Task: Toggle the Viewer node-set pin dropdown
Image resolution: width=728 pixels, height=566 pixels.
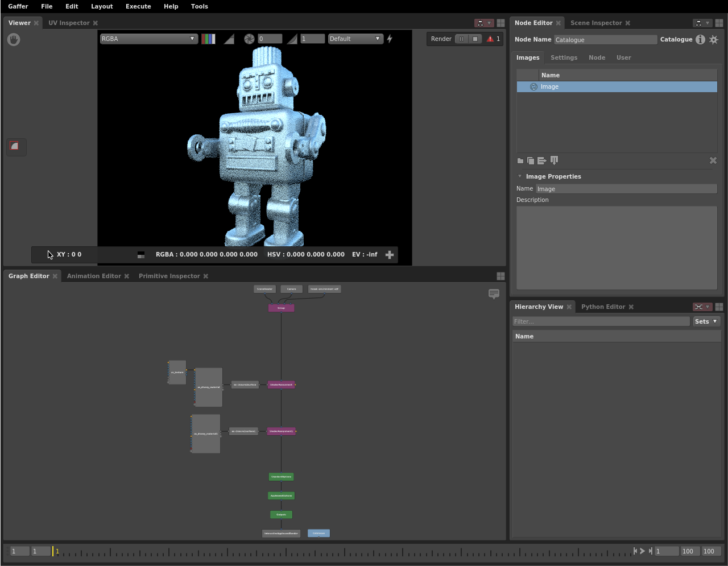Action: (484, 23)
